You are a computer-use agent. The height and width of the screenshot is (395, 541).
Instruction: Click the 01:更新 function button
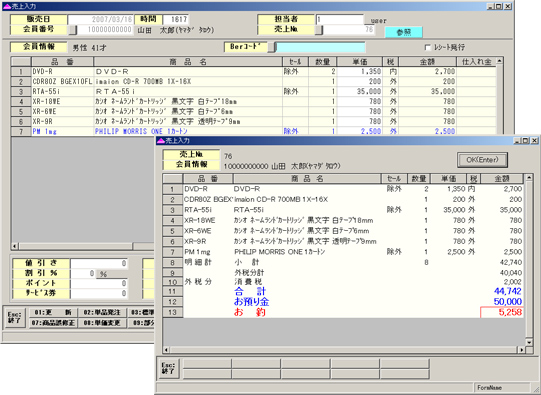53,313
